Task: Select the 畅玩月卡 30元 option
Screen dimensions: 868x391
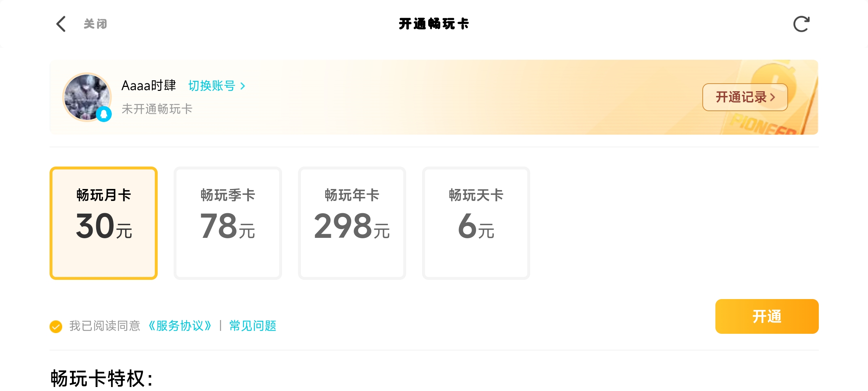Action: [x=104, y=223]
